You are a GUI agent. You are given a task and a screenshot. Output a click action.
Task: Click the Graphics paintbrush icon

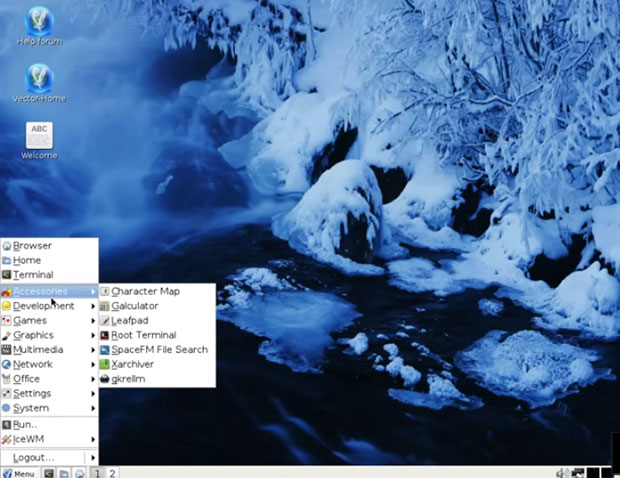(6, 335)
